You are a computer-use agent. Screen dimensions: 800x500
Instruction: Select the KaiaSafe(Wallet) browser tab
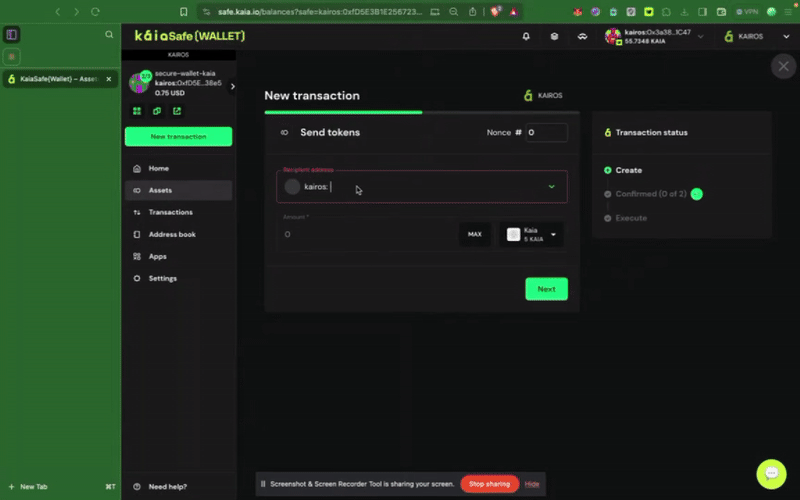[x=60, y=79]
